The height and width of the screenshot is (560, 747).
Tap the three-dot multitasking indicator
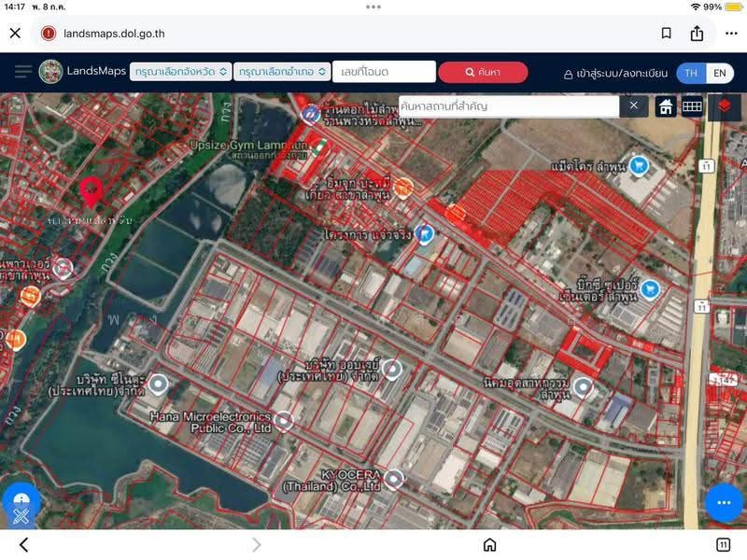[x=373, y=7]
